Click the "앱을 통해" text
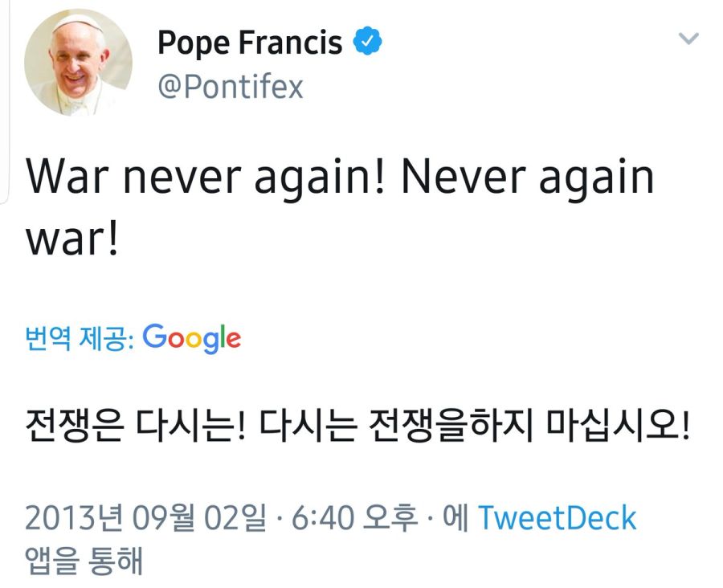The width and height of the screenshot is (723, 588). tap(84, 561)
